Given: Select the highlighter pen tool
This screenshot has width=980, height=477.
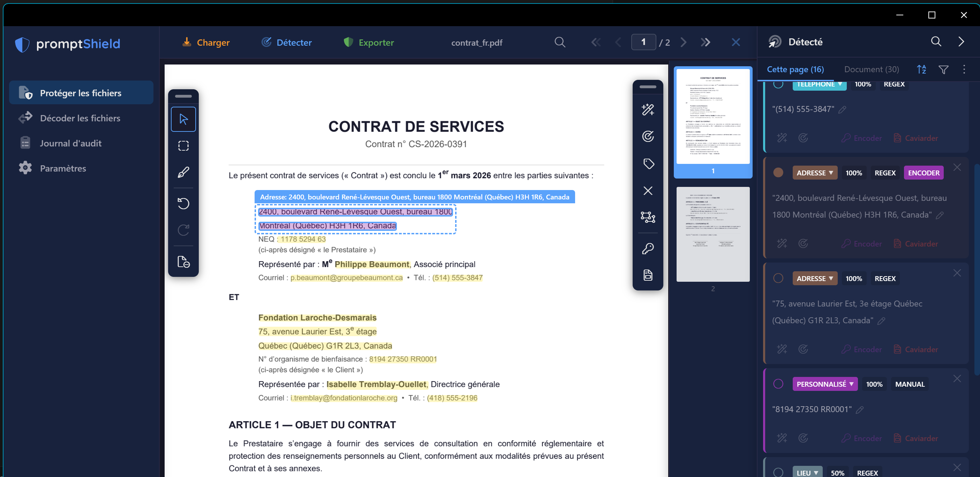Looking at the screenshot, I should [x=183, y=172].
